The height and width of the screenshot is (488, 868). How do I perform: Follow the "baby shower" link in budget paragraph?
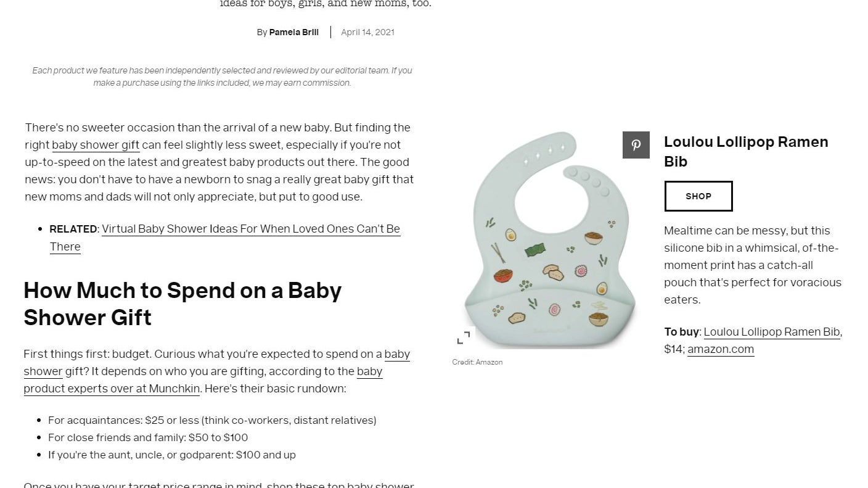click(43, 371)
